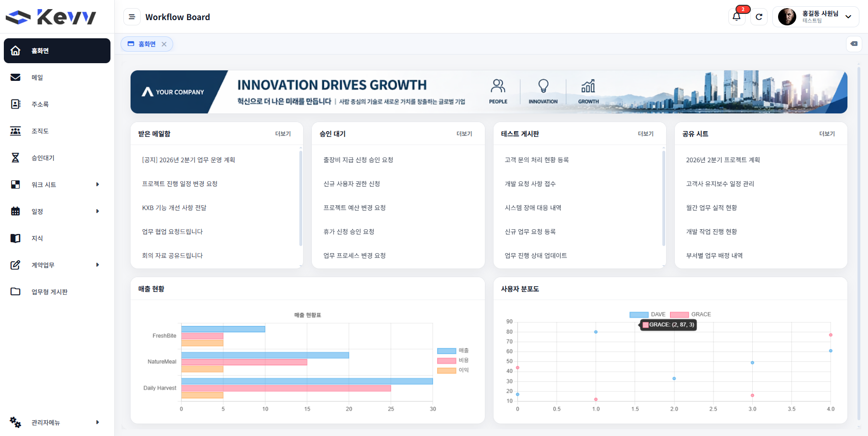Image resolution: width=868 pixels, height=436 pixels.
Task: Toggle the 이익 legend series in bar chart
Action: pos(453,370)
